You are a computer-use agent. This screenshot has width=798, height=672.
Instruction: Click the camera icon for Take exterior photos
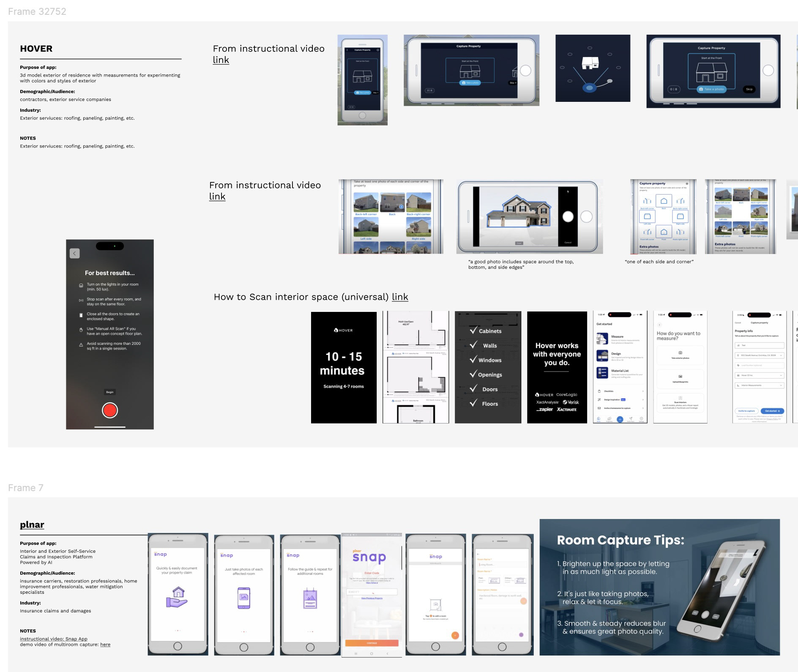click(680, 352)
